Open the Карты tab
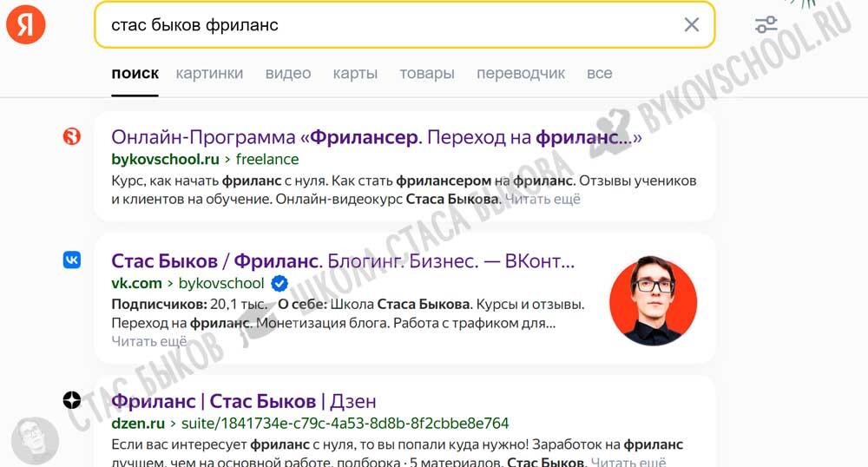The width and height of the screenshot is (868, 467). pyautogui.click(x=355, y=73)
